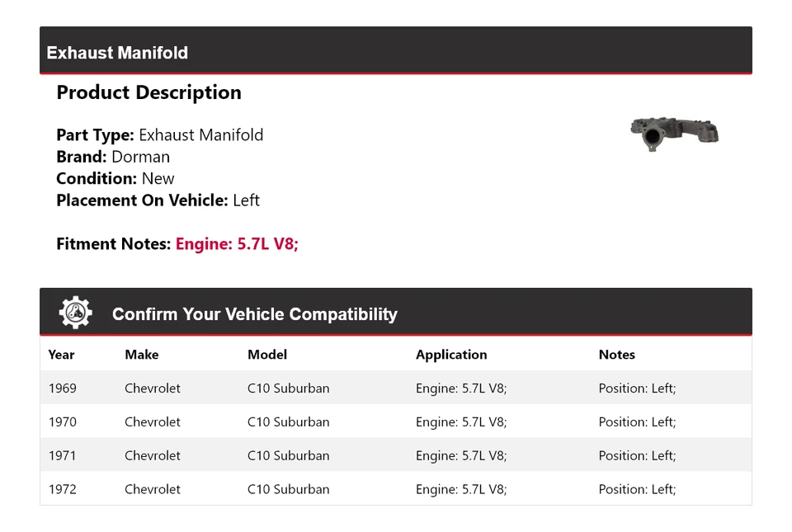The width and height of the screenshot is (792, 532).
Task: Select the Application column header
Action: point(451,355)
